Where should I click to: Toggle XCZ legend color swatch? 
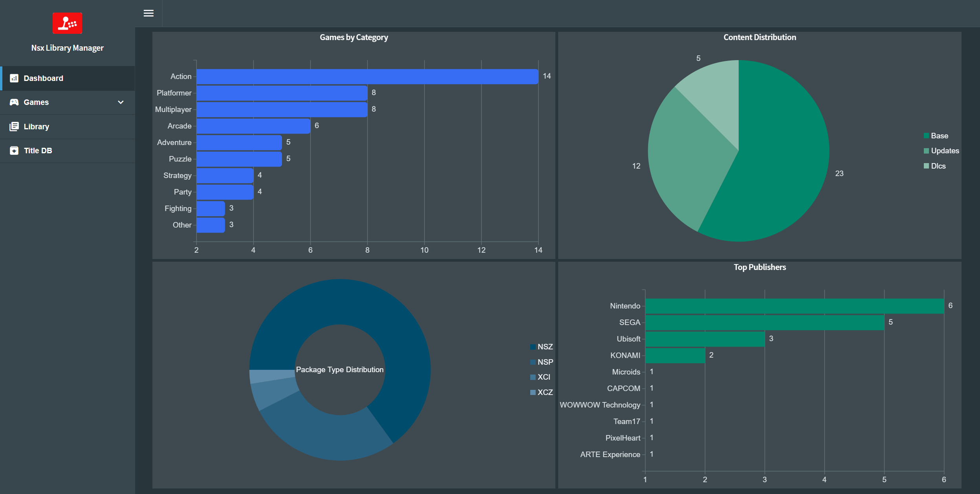click(x=533, y=393)
